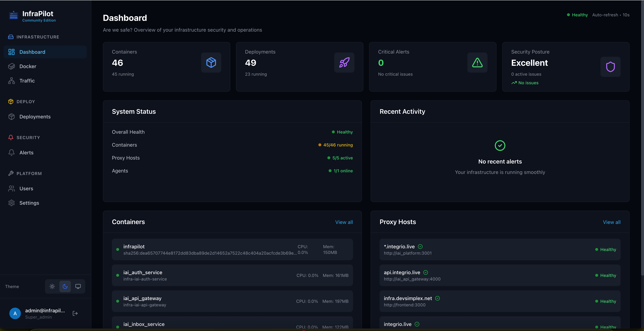
Task: Click the Overall Health Healthy value
Action: 345,132
